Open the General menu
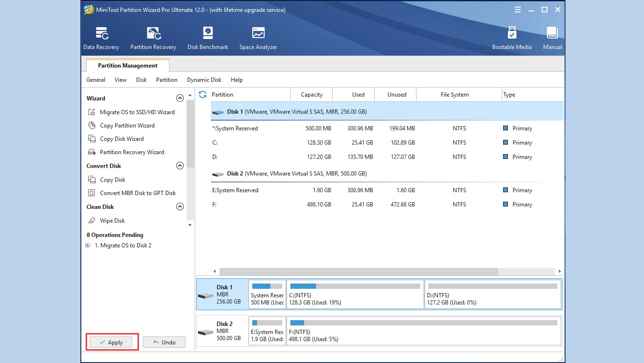 96,80
